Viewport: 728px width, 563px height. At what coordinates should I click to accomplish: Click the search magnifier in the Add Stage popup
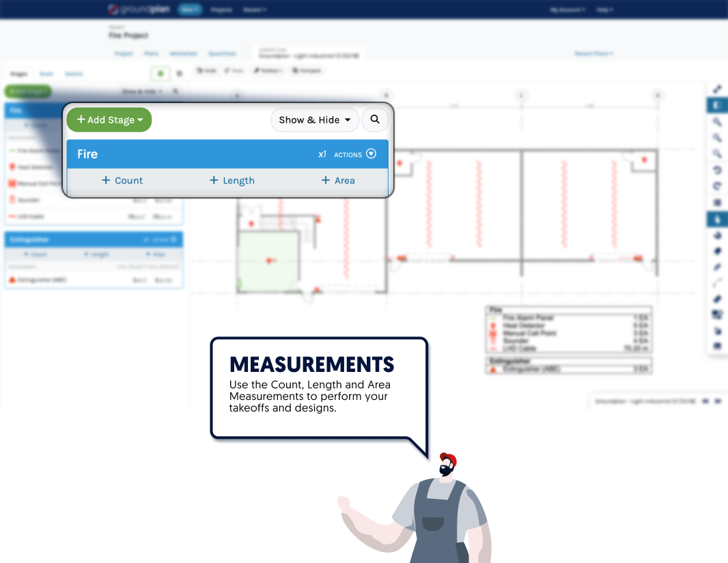click(x=375, y=119)
